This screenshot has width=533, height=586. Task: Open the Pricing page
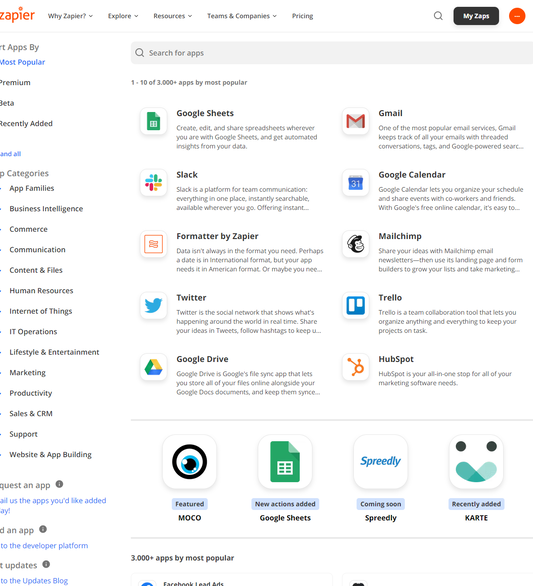[302, 16]
